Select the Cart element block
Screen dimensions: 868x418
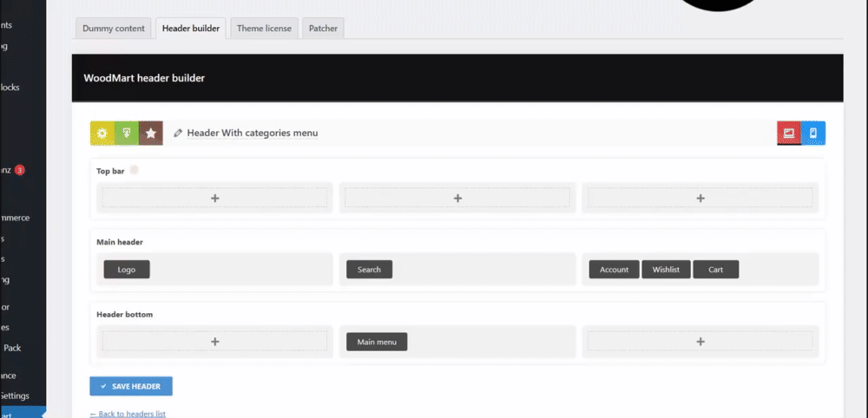[x=716, y=269]
